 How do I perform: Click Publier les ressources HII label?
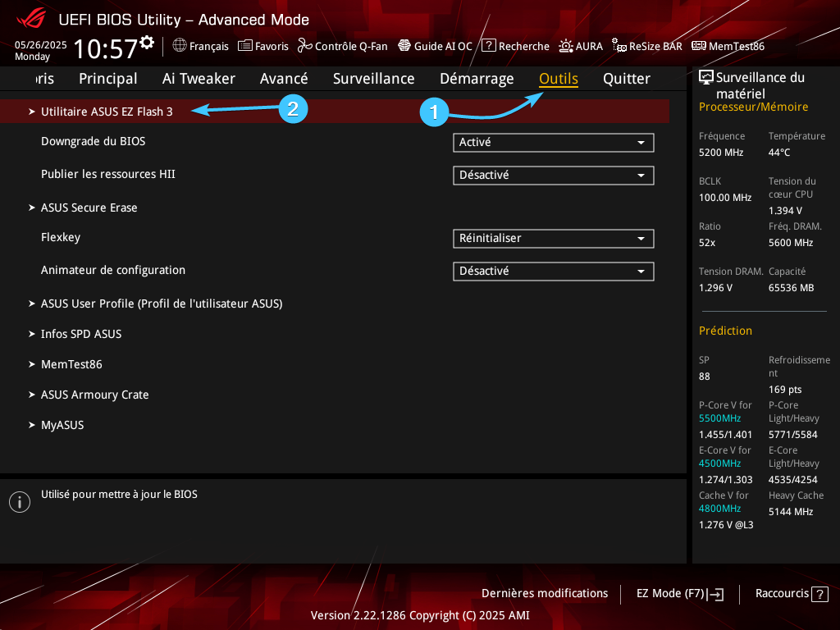(x=108, y=174)
